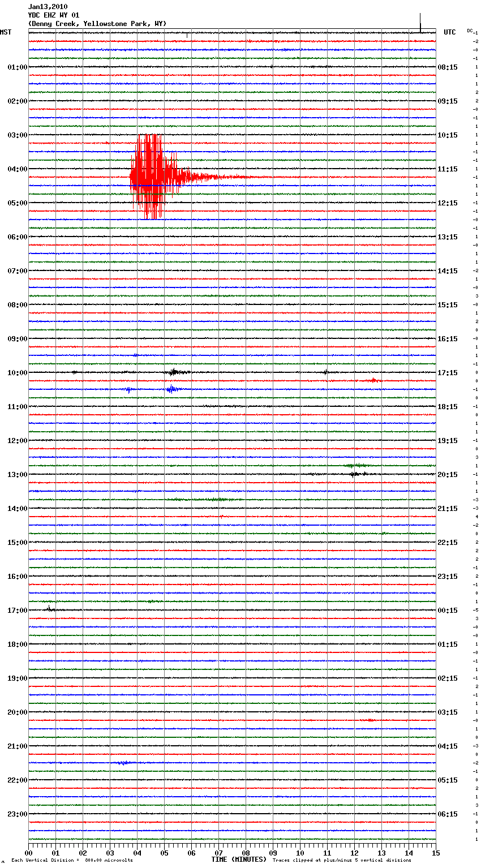Screen dimensions: 481x868
Task: Select the 13:00 MST time label
Action: 18,475
